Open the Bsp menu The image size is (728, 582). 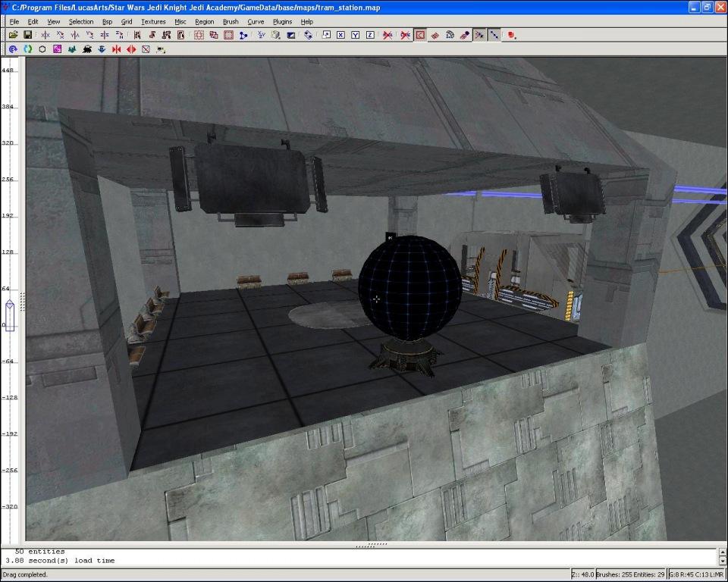pos(107,22)
